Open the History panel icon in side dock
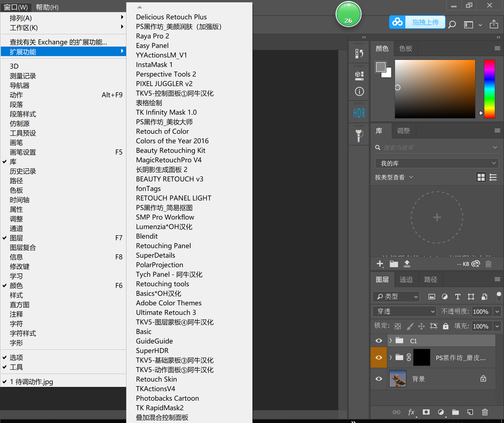 (359, 53)
